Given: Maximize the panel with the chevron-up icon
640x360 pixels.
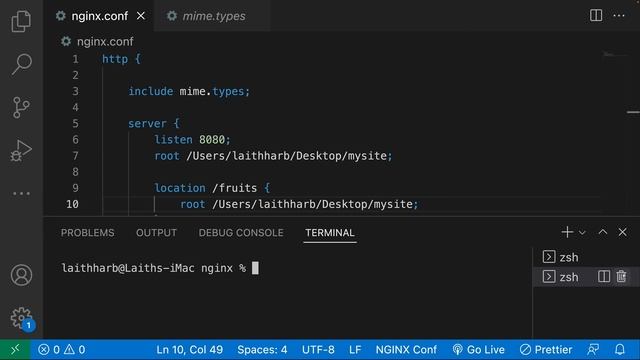Looking at the screenshot, I should [x=603, y=232].
